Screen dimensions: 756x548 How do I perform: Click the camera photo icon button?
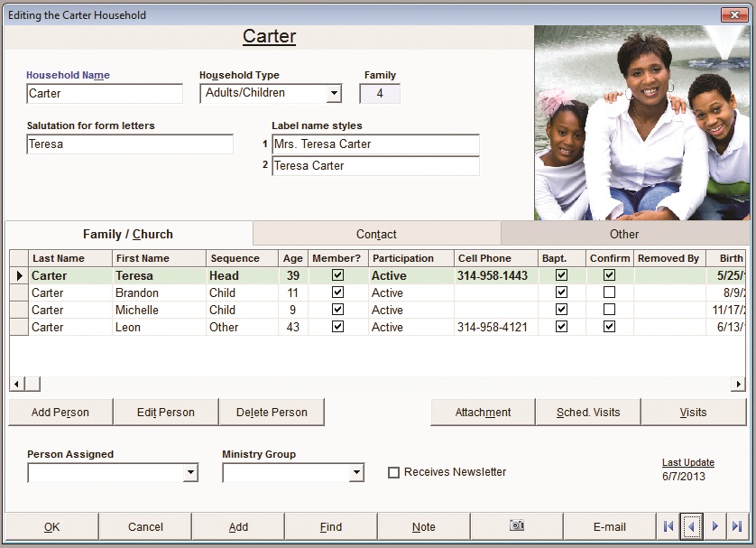point(517,525)
